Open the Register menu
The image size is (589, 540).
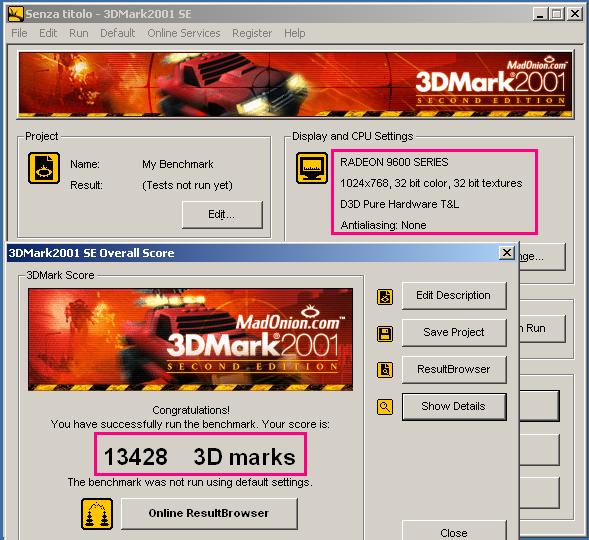coord(252,33)
